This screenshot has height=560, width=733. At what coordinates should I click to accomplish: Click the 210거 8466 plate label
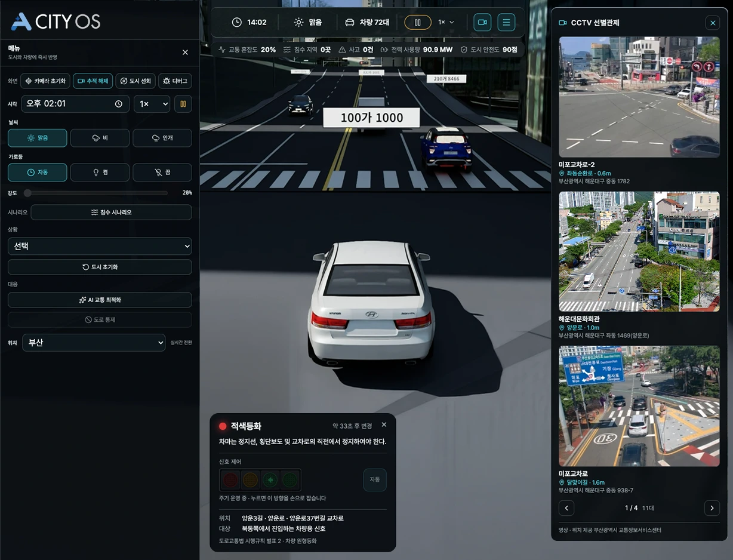pos(446,79)
